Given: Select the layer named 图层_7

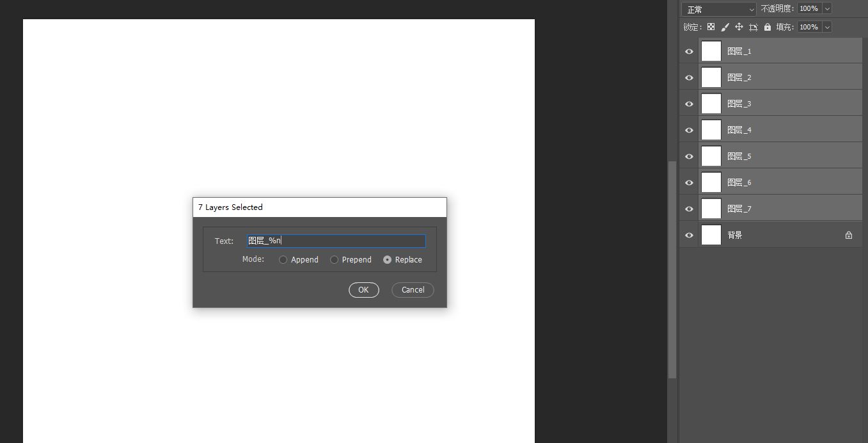Looking at the screenshot, I should 739,209.
